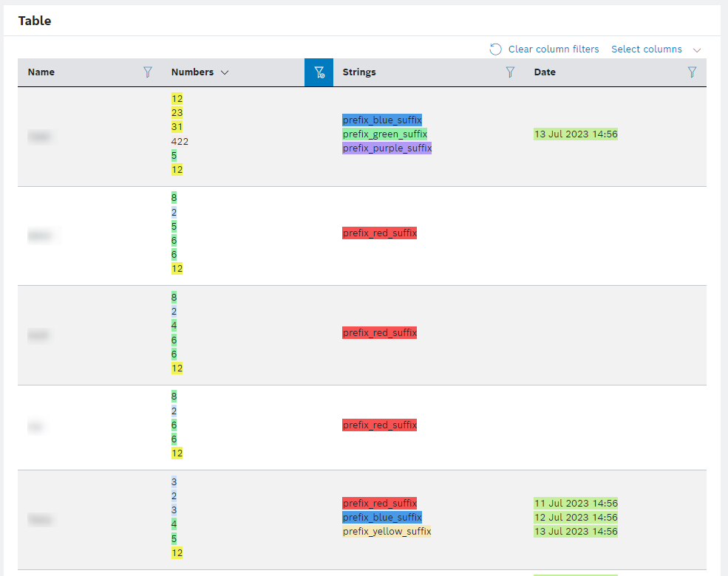728x576 pixels.
Task: Sort by Numbers column sort arrow
Action: [x=225, y=72]
